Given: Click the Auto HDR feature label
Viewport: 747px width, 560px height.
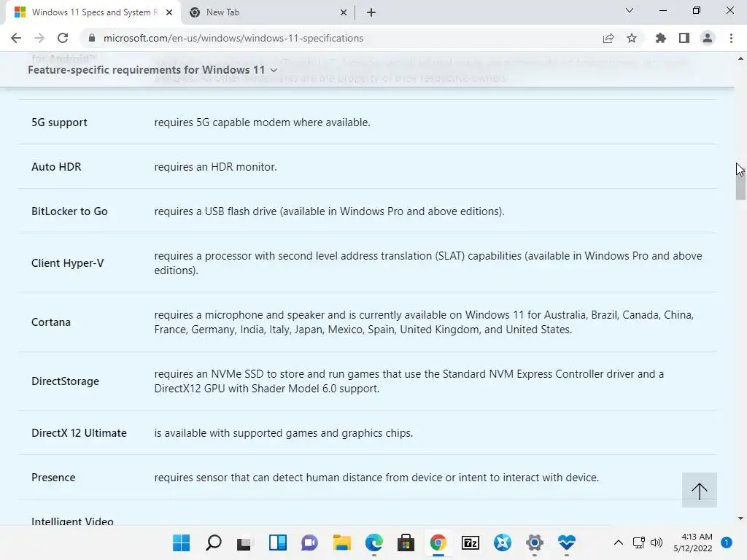Looking at the screenshot, I should (x=56, y=167).
